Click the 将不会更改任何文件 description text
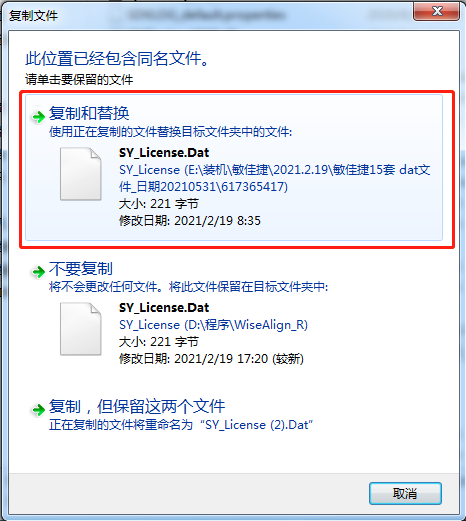Screen dimensions: 466x521 point(189,287)
